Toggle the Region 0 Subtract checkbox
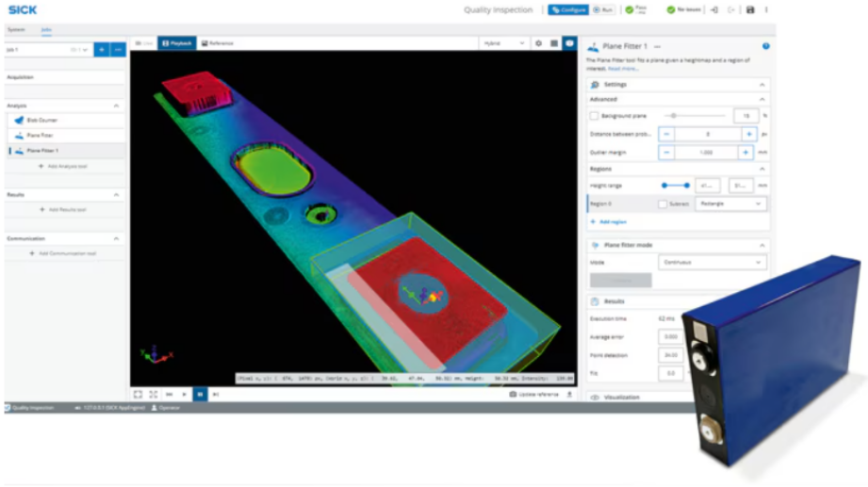The height and width of the screenshot is (487, 868). click(x=663, y=203)
